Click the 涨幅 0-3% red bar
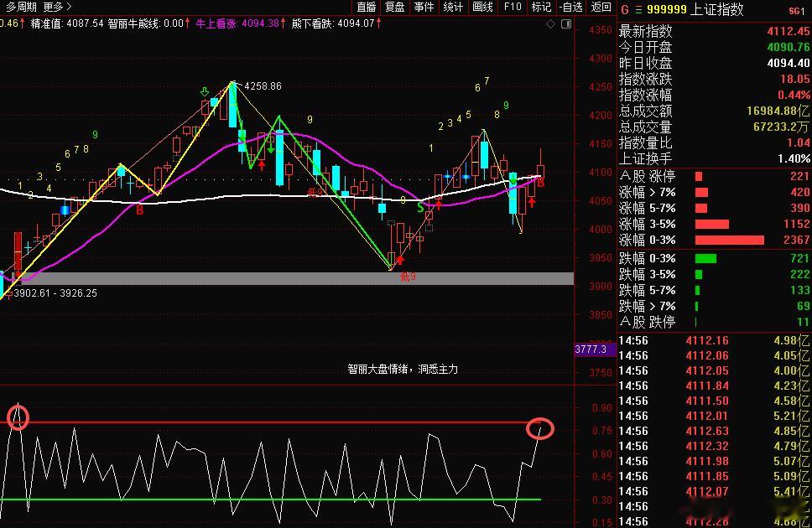The width and height of the screenshot is (812, 528). point(729,241)
